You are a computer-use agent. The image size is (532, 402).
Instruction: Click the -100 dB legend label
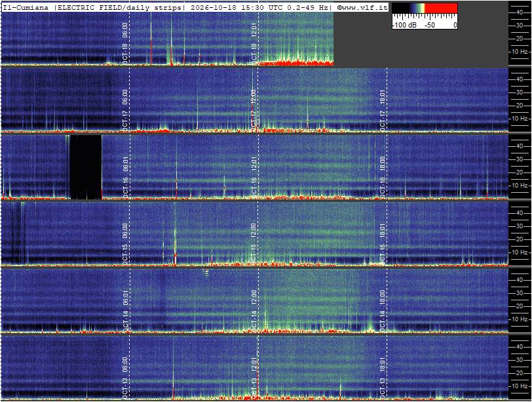coord(404,25)
